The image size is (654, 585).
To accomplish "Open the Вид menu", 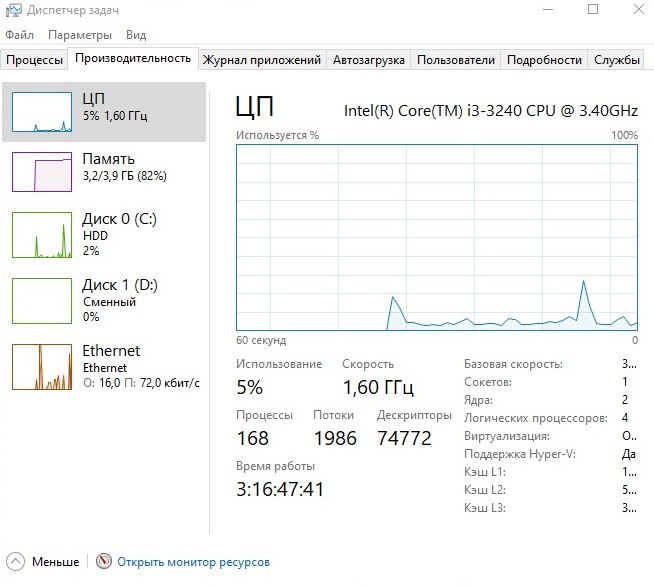I will [136, 35].
